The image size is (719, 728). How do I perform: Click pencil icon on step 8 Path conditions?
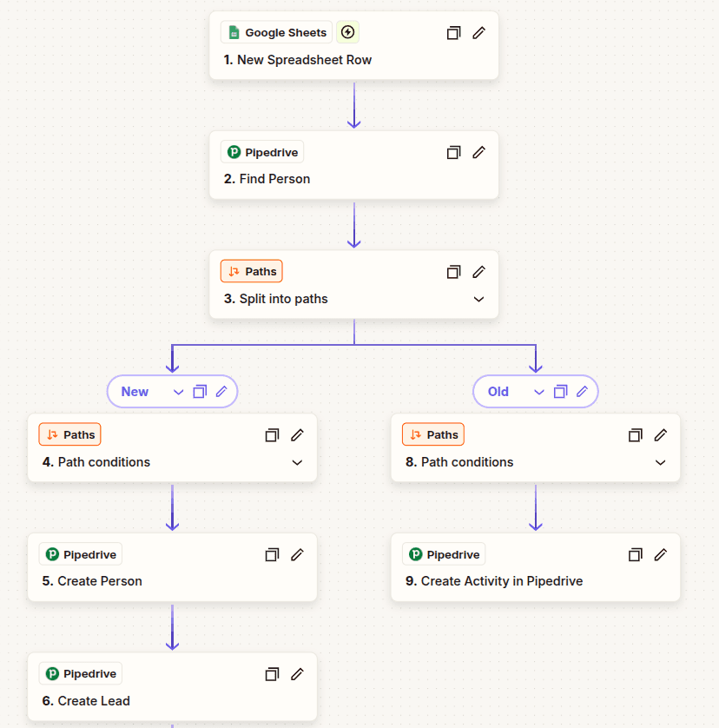661,434
